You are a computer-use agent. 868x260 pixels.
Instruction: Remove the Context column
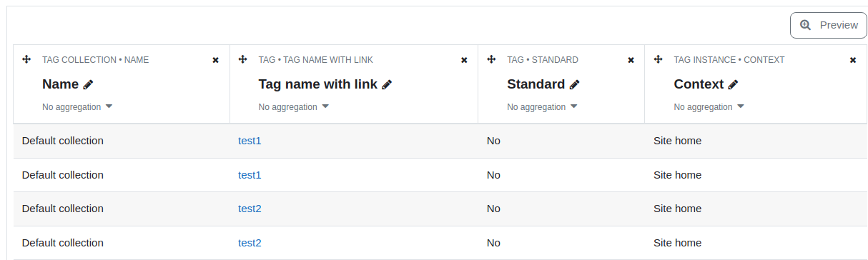(853, 60)
